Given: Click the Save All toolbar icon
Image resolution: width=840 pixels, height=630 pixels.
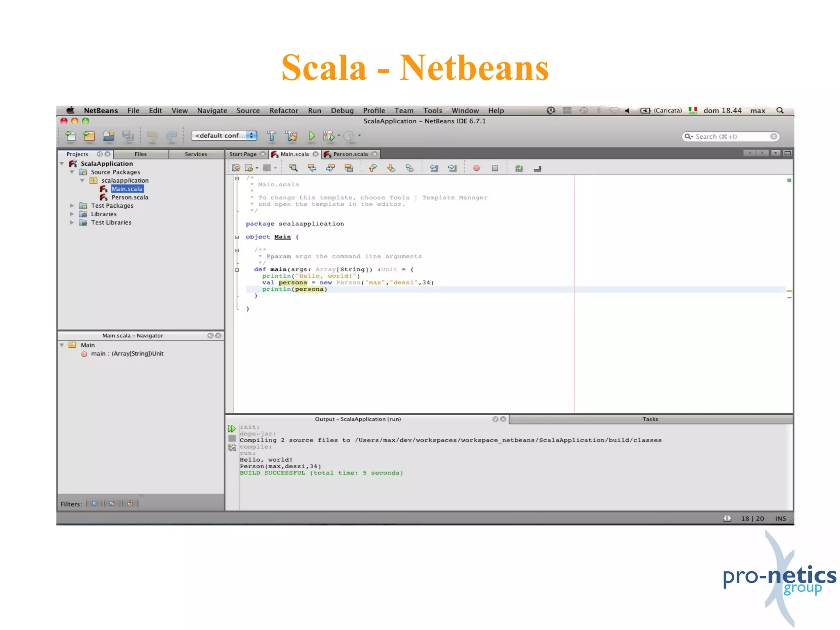Looking at the screenshot, I should (128, 136).
